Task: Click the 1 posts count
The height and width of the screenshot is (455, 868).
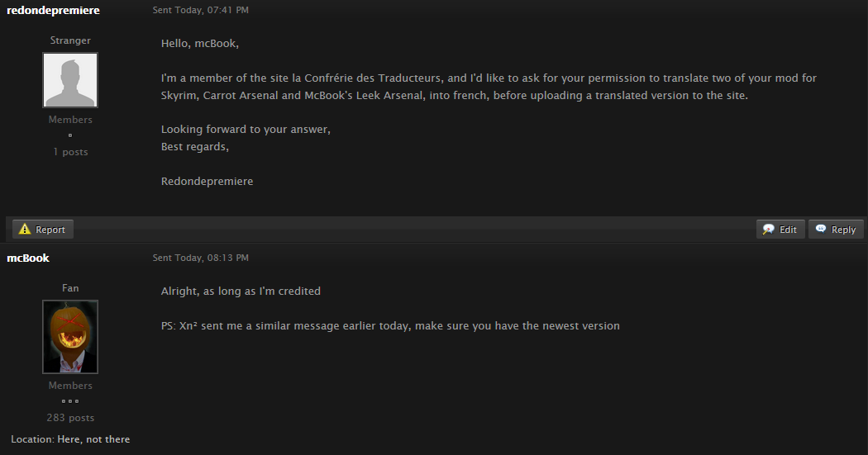Action: tap(70, 151)
